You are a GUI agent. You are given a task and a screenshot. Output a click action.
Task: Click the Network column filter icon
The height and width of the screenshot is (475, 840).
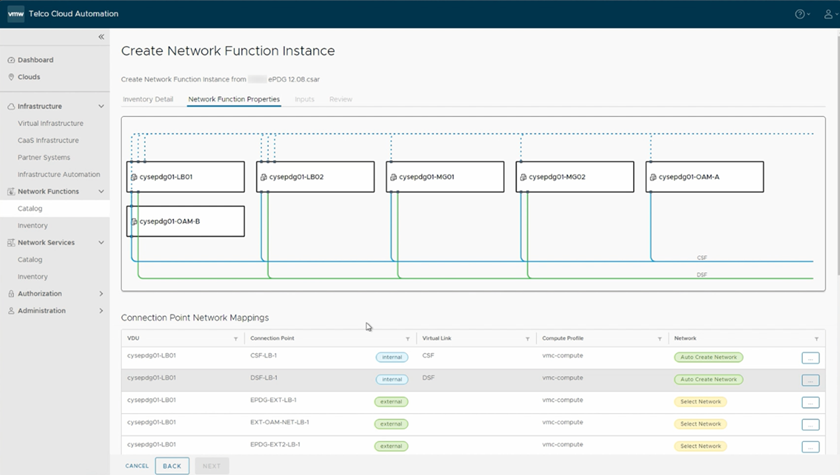click(816, 339)
